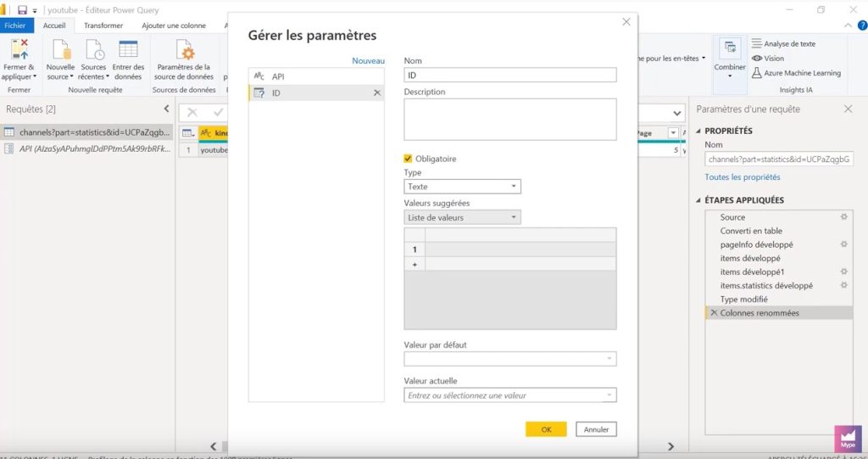Switch to the Accueil tab
Viewport: 868px width, 459px height.
point(54,25)
